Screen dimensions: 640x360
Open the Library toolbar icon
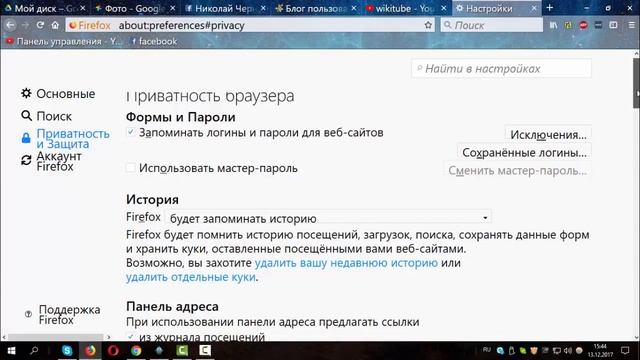(553, 25)
